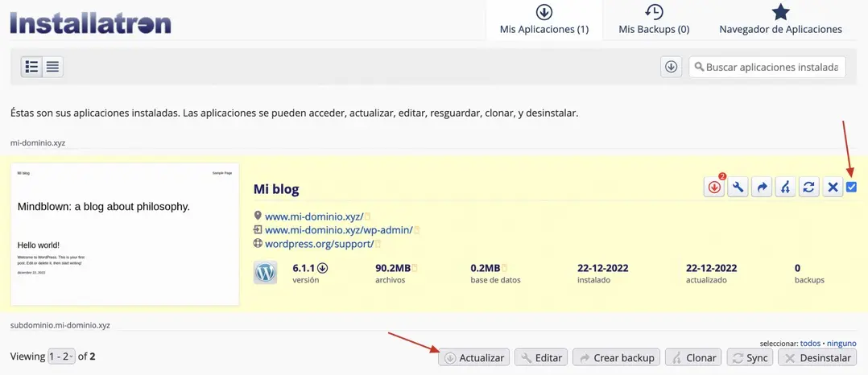Screen dimensions: 868x375
Task: Click the 0 backups count
Action: 798,268
